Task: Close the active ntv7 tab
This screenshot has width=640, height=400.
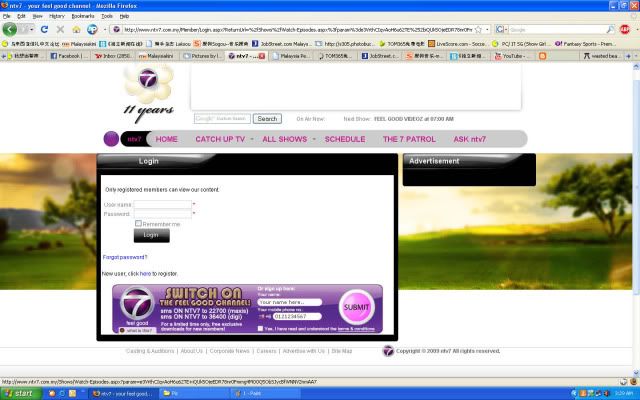Action: (262, 56)
